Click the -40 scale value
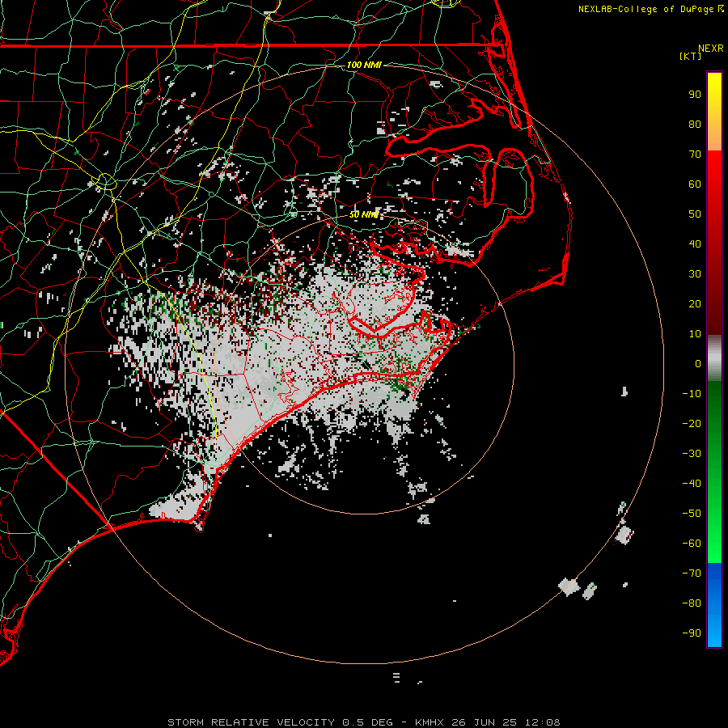Viewport: 728px width, 728px height. (x=692, y=484)
